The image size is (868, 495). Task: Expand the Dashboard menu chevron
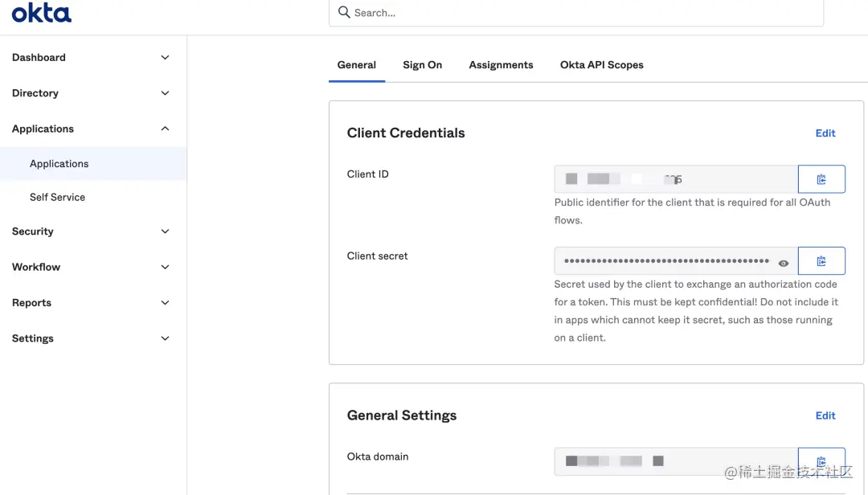(165, 58)
